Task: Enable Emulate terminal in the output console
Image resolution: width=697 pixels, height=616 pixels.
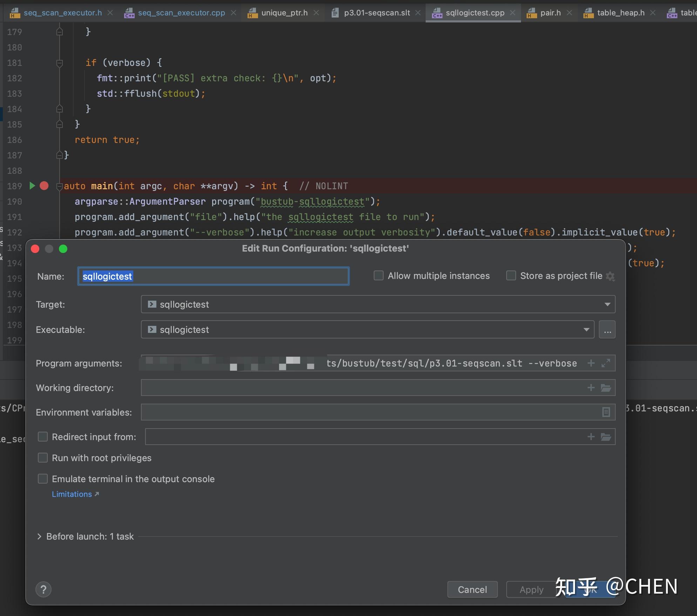Action: 43,479
